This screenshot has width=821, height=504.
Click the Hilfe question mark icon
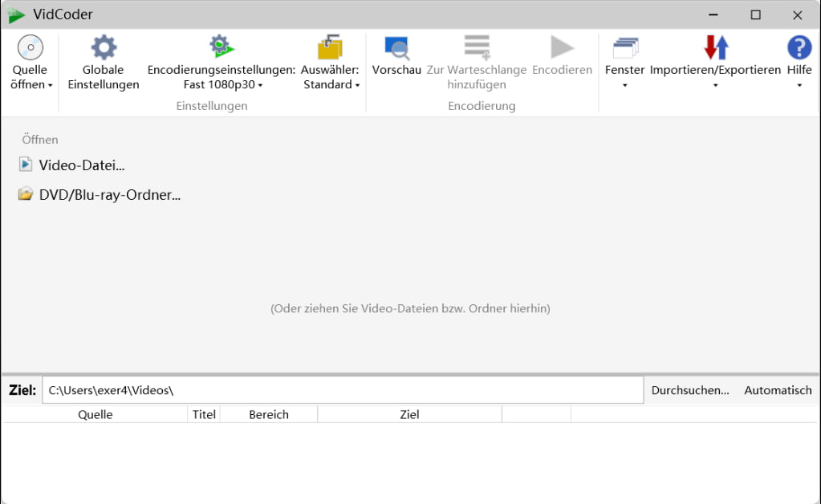(799, 47)
